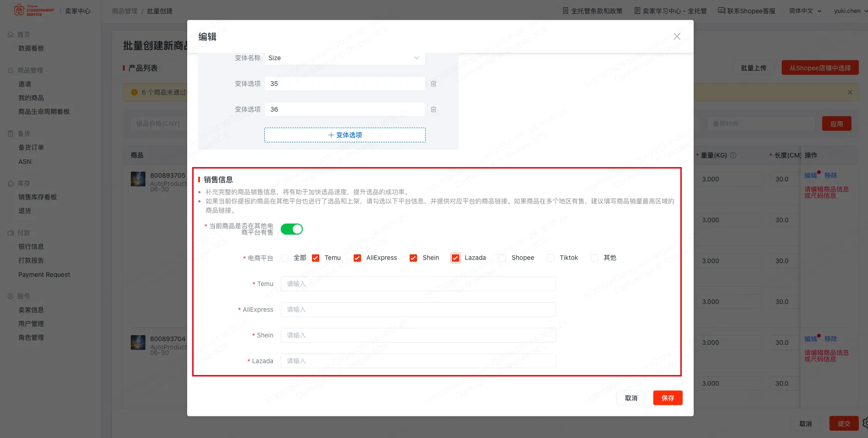Image resolution: width=868 pixels, height=438 pixels.
Task: Uncheck the Temu platform checkbox
Action: click(315, 258)
